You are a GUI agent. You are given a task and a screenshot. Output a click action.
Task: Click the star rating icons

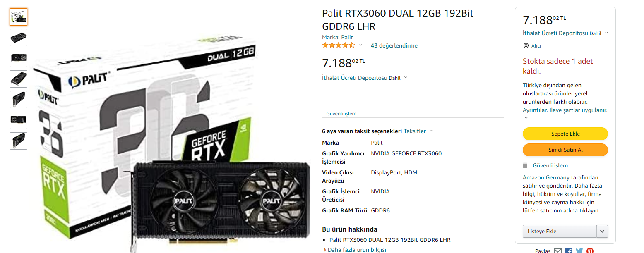[x=339, y=45]
